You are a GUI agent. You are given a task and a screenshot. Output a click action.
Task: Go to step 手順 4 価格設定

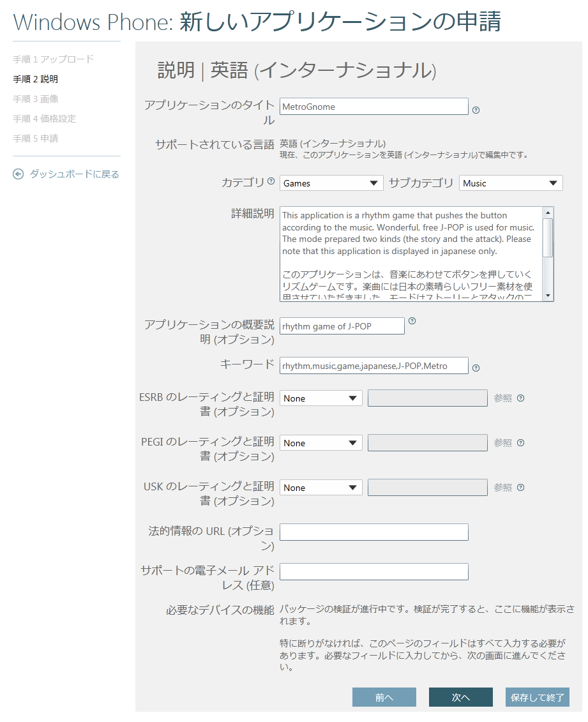point(44,118)
